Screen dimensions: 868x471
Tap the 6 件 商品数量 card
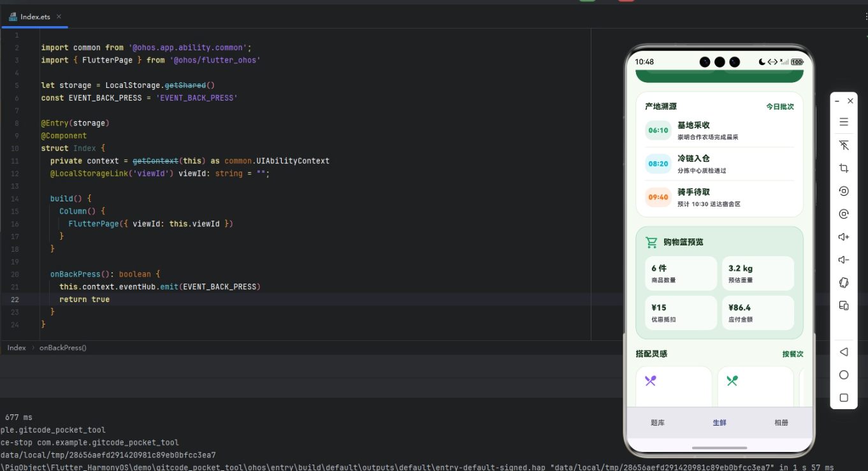[x=681, y=273]
